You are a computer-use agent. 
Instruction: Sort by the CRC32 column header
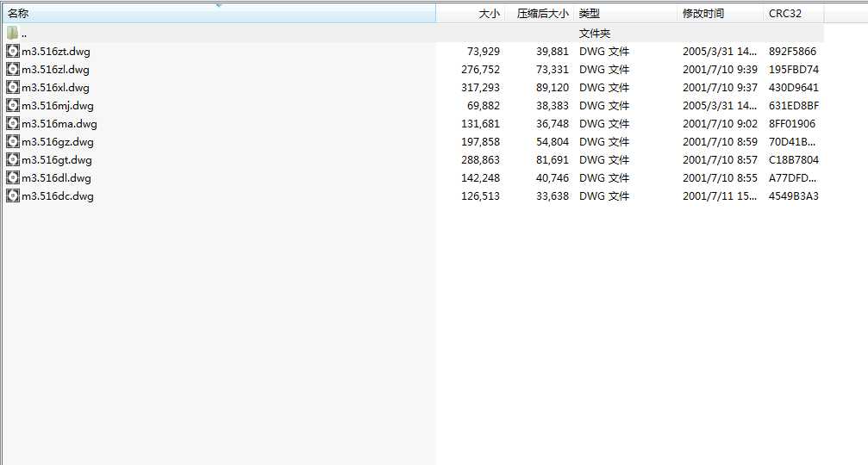pyautogui.click(x=793, y=13)
